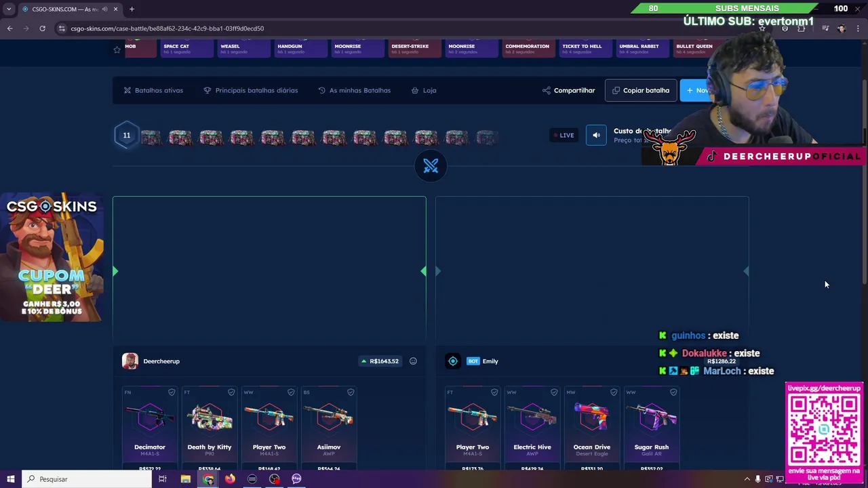Image resolution: width=868 pixels, height=488 pixels.
Task: Click Deercheerup player avatar
Action: tap(130, 361)
